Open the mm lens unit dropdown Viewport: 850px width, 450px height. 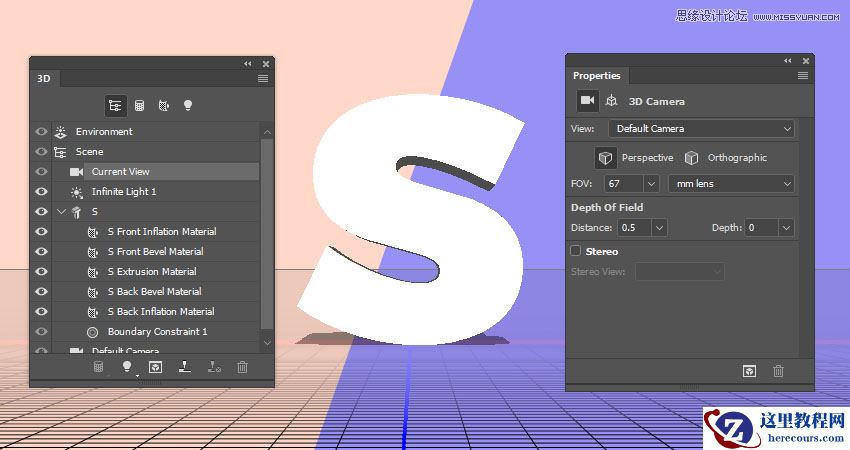pyautogui.click(x=732, y=184)
